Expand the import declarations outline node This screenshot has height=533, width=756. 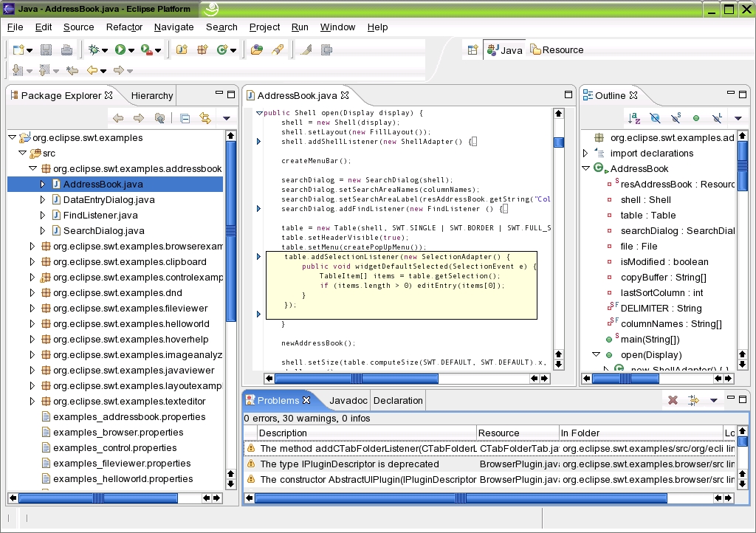click(586, 154)
